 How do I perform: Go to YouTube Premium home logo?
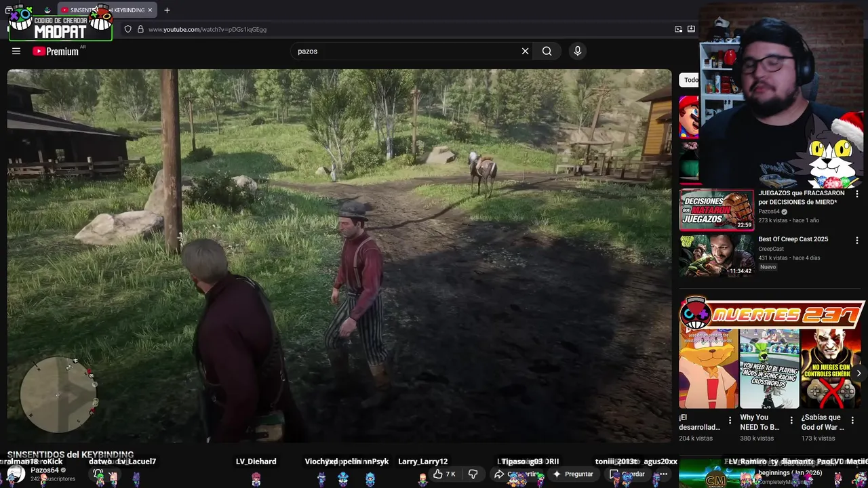(x=56, y=51)
